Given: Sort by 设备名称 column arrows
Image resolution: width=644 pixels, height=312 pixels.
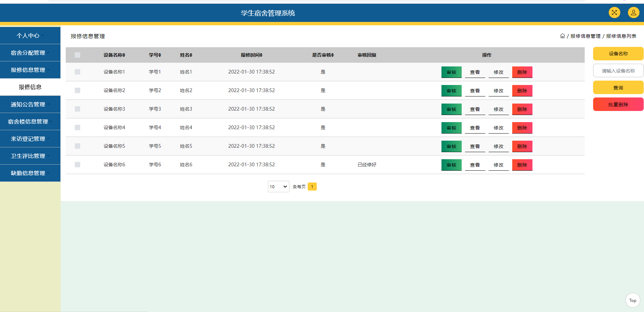Looking at the screenshot, I should pyautogui.click(x=124, y=55).
